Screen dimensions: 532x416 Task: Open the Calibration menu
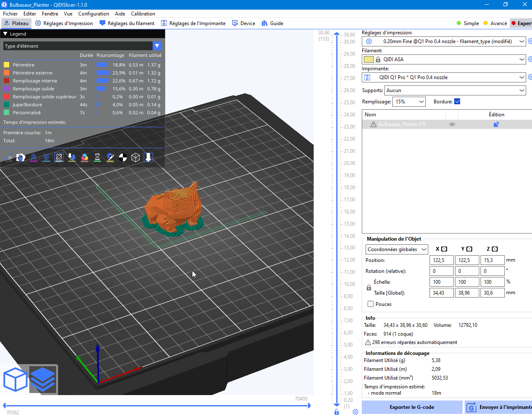point(143,14)
